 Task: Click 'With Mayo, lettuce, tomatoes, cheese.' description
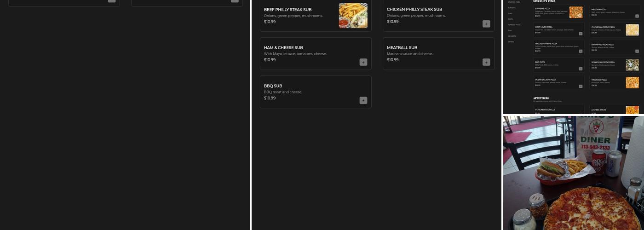tap(295, 54)
